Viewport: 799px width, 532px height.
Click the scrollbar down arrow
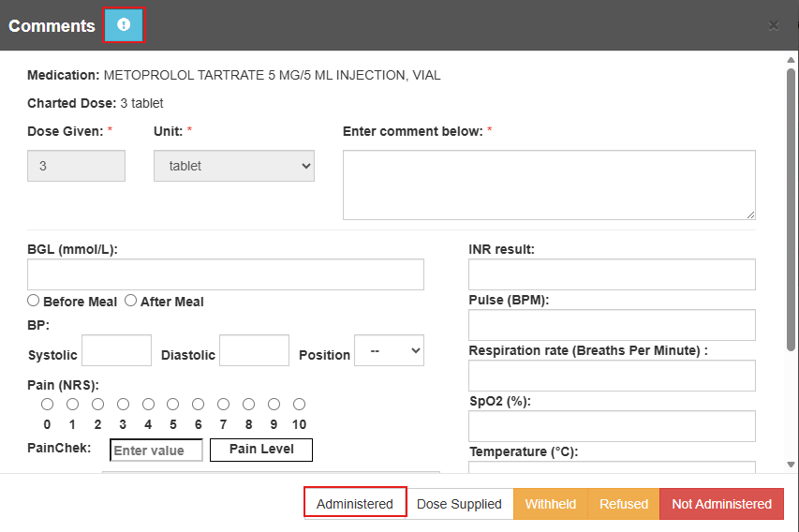tap(791, 465)
